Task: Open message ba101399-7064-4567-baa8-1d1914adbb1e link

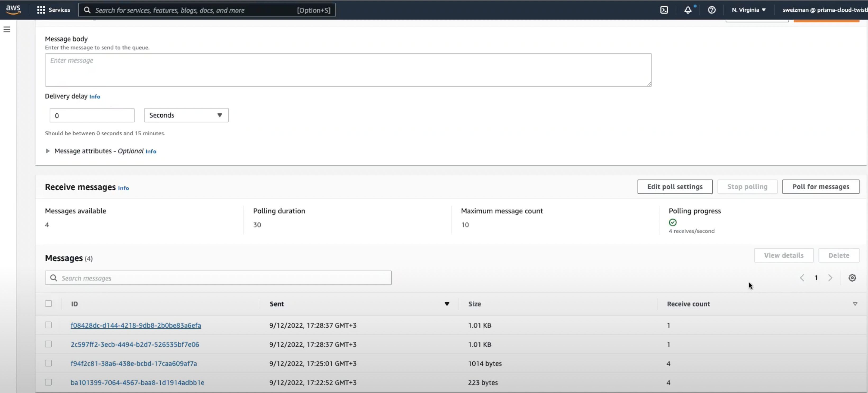Action: pos(138,382)
